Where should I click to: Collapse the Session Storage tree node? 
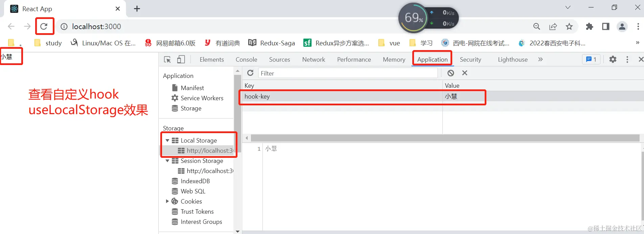(167, 161)
